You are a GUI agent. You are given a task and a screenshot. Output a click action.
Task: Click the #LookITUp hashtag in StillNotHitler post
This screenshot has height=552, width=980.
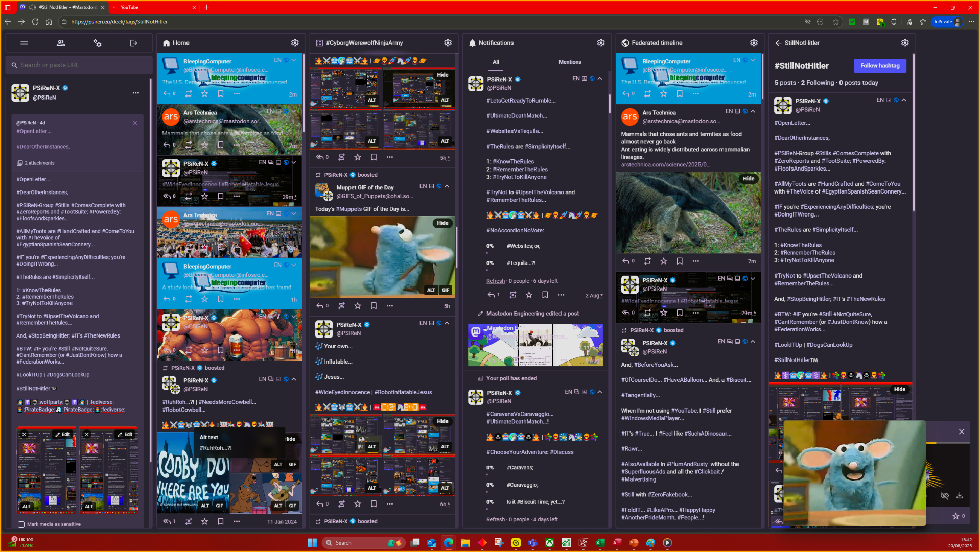pos(788,345)
